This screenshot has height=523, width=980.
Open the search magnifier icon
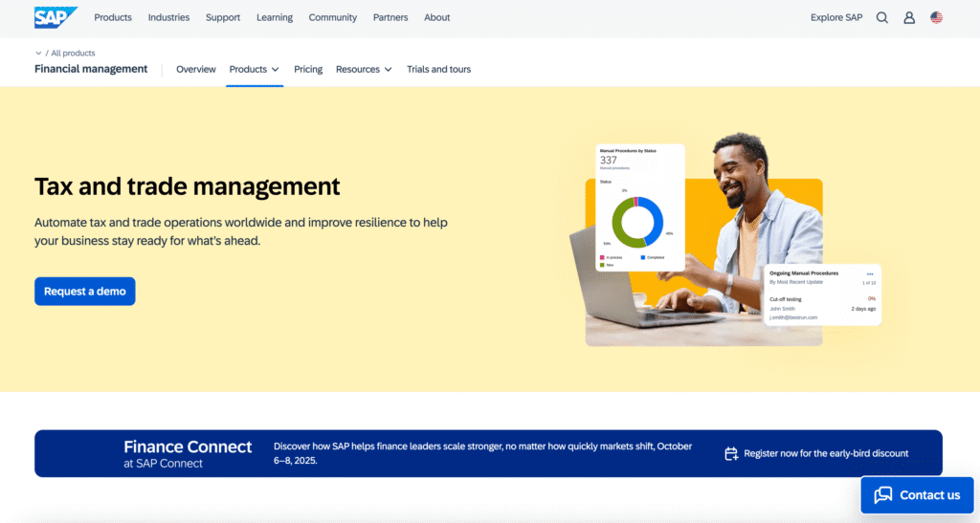click(x=881, y=17)
